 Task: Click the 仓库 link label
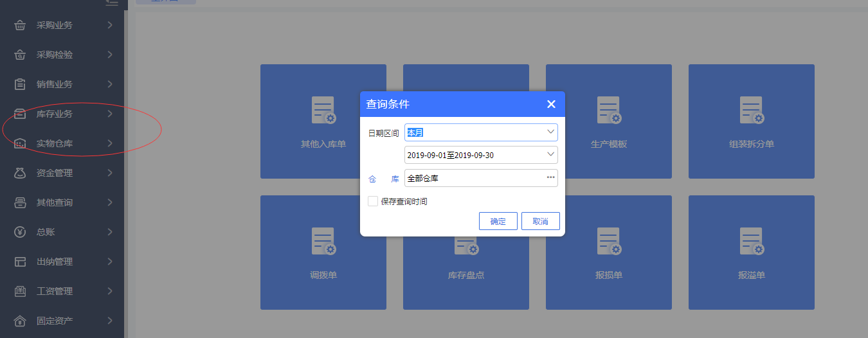pos(383,179)
